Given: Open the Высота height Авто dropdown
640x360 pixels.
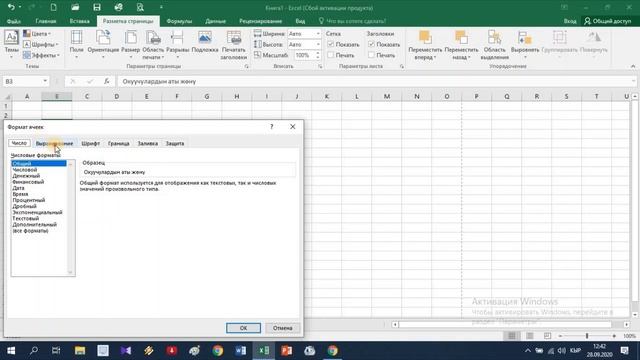Looking at the screenshot, I should [318, 44].
